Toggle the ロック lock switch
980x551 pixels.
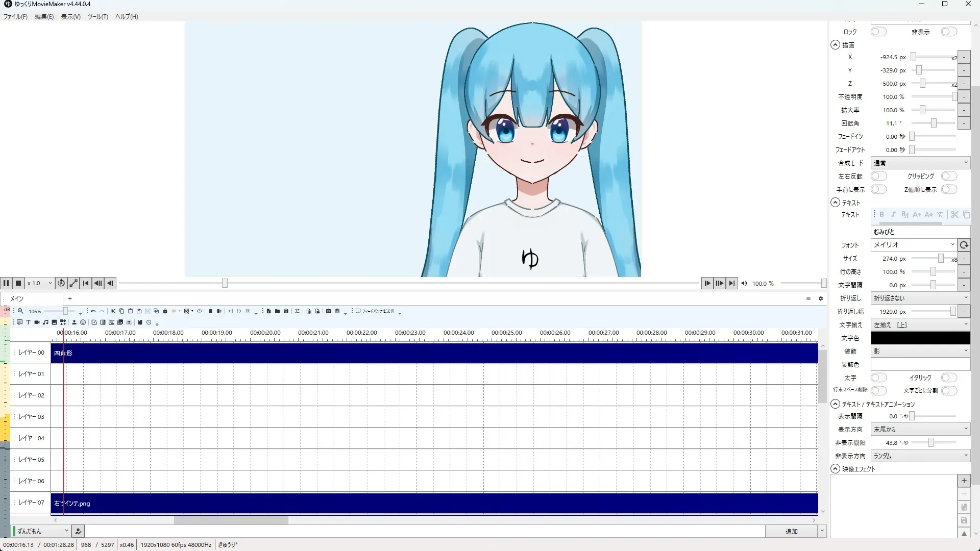pyautogui.click(x=878, y=32)
